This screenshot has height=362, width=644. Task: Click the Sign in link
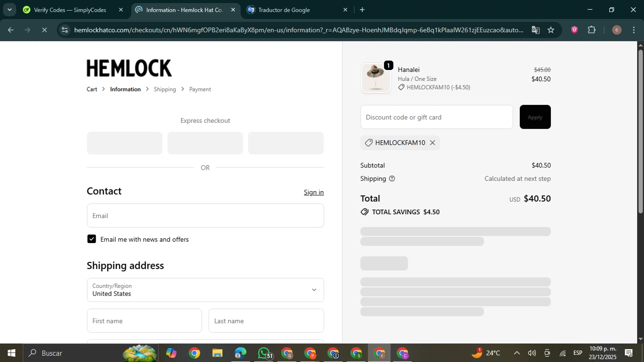coord(314,192)
